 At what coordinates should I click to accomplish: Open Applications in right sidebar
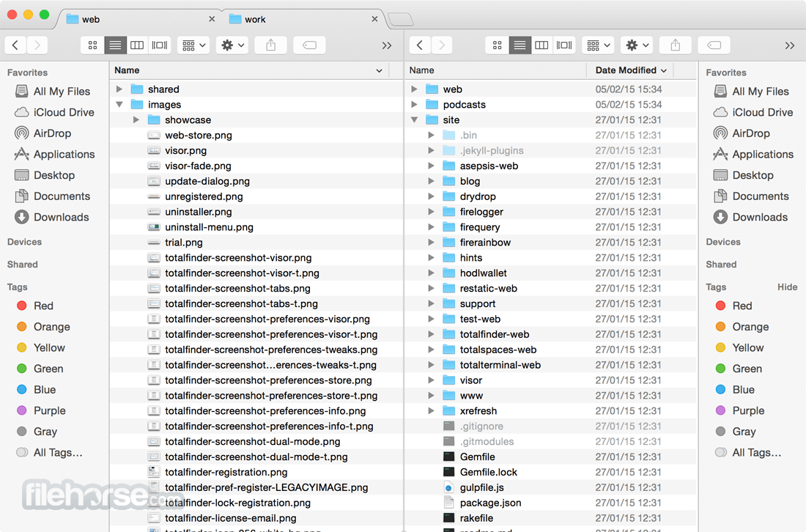(x=753, y=154)
